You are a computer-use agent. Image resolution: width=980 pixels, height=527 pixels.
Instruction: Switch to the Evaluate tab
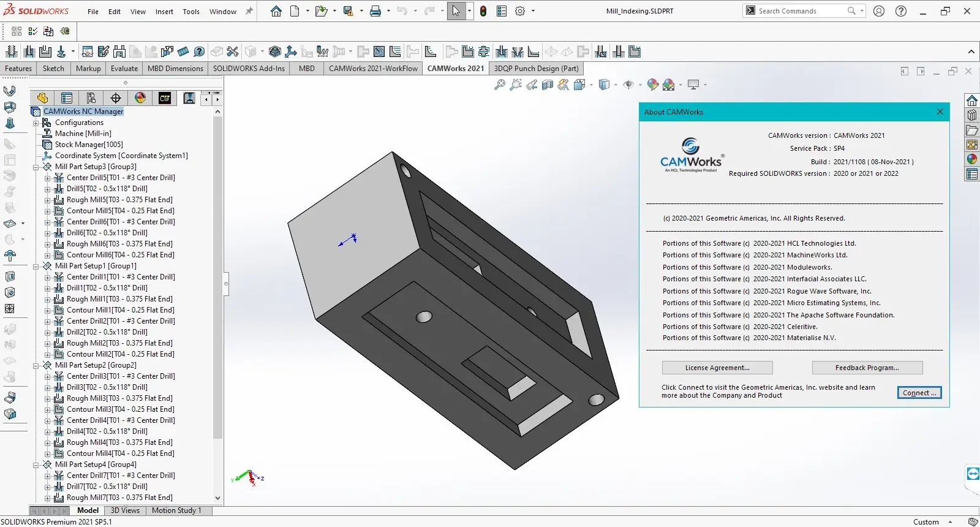(124, 69)
